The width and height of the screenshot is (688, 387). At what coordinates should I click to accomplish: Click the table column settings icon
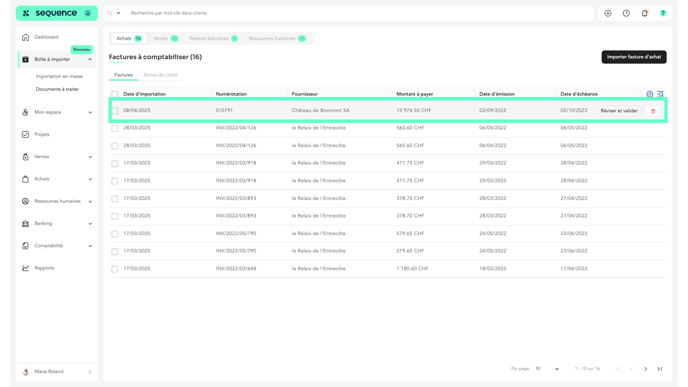[650, 94]
